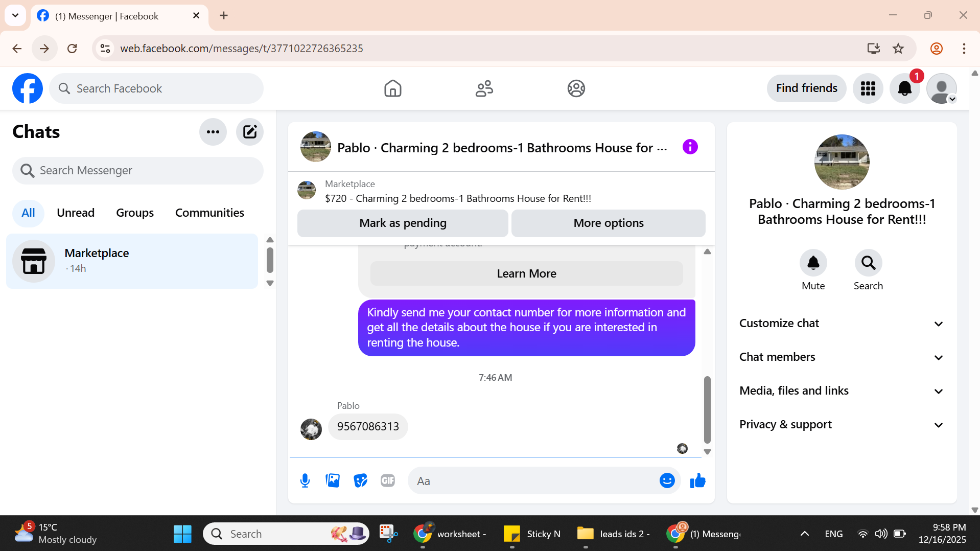This screenshot has height=551, width=980.
Task: Attach a file with photo icon
Action: pos(333,480)
